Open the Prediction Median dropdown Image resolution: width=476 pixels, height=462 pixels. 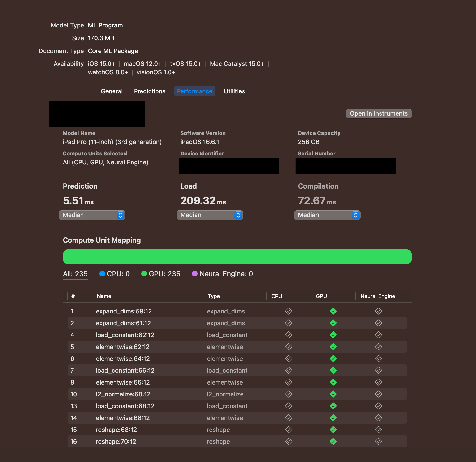(x=92, y=215)
